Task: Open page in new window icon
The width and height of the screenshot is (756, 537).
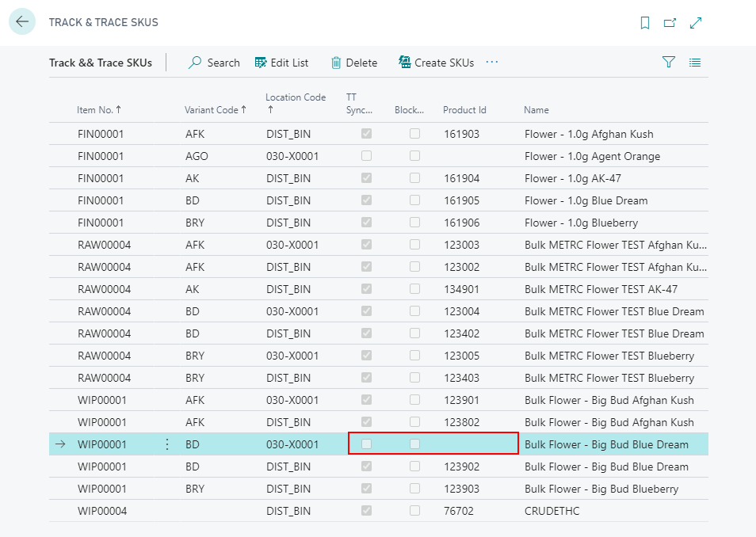Action: [670, 23]
